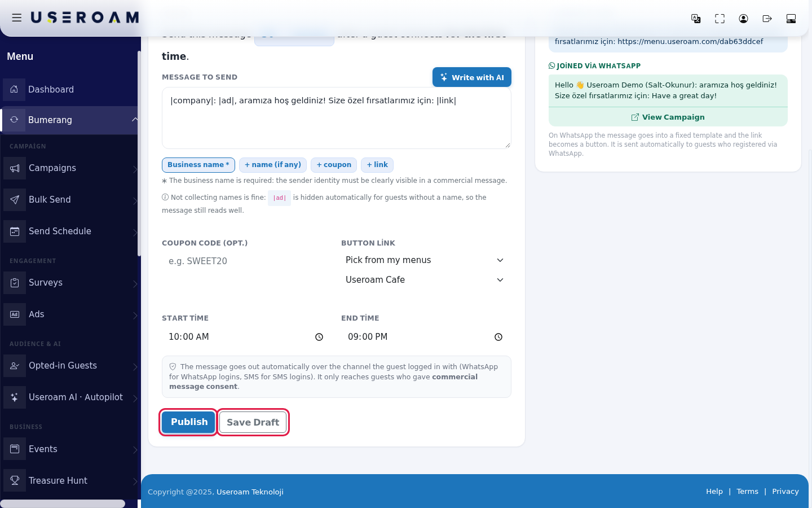
Task: Open Opted-in Guests menu item
Action: tap(69, 366)
